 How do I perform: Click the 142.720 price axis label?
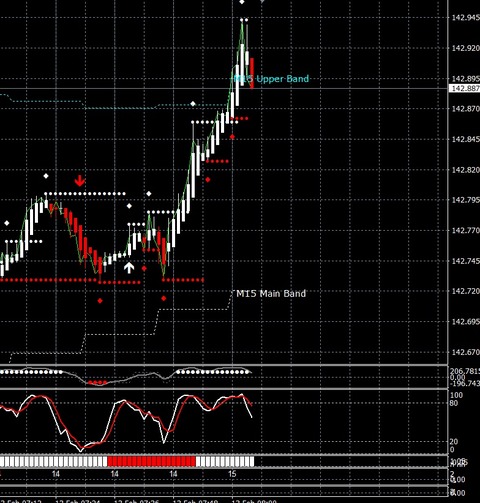[x=465, y=291]
